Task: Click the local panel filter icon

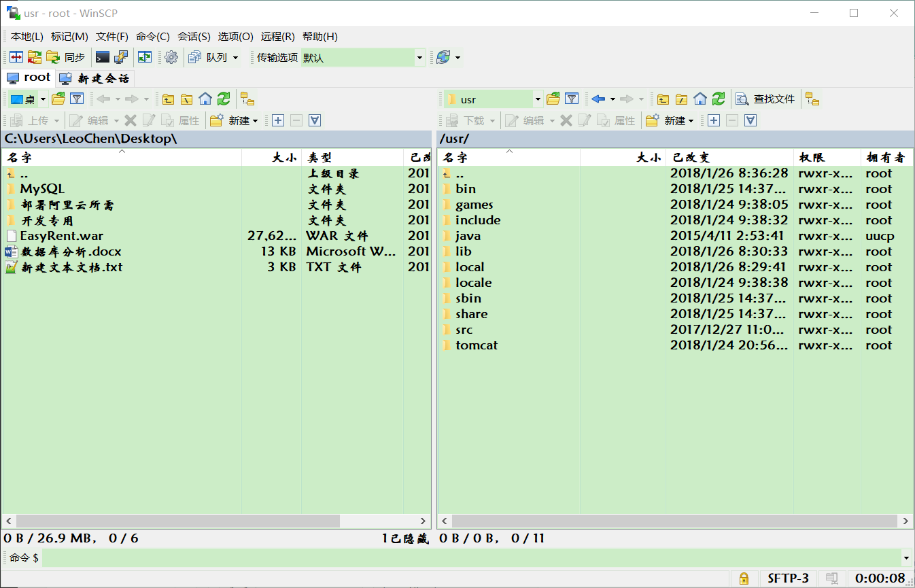Action: pyautogui.click(x=77, y=99)
